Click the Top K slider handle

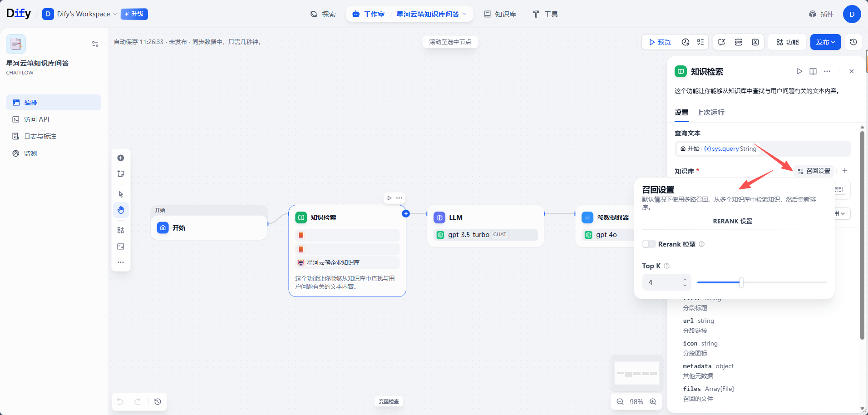coord(741,282)
